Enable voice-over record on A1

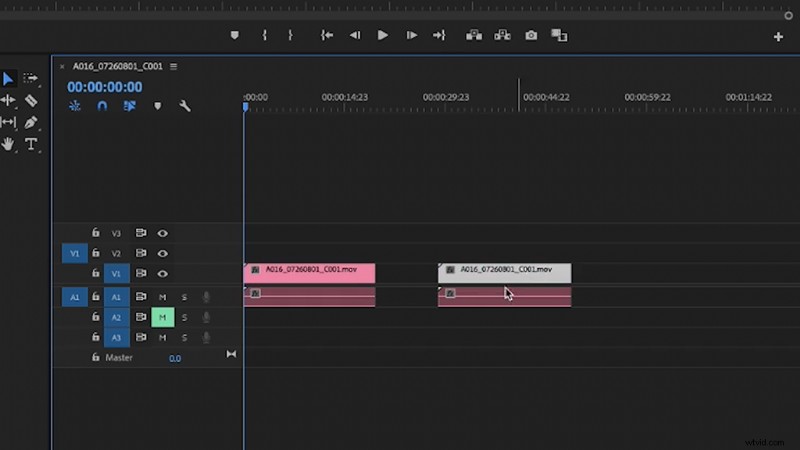point(206,297)
